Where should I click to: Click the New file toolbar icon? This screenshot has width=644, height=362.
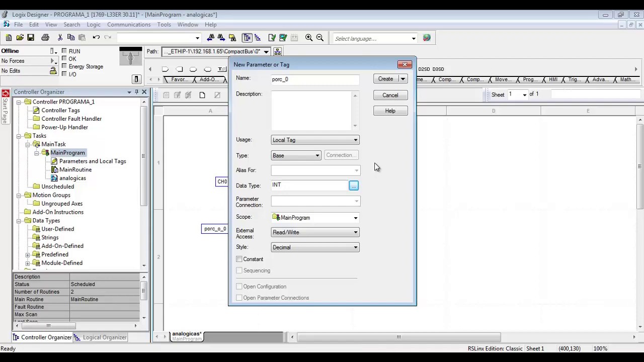tap(9, 38)
